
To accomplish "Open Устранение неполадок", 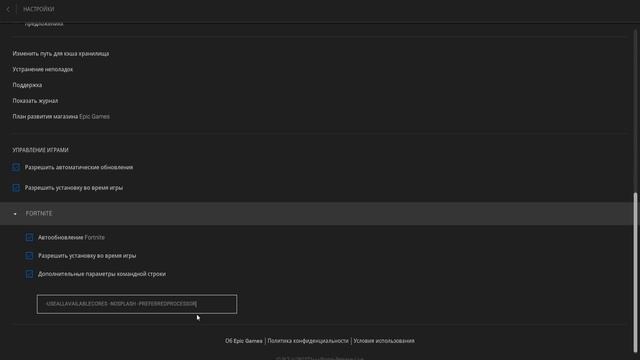I will pos(43,69).
